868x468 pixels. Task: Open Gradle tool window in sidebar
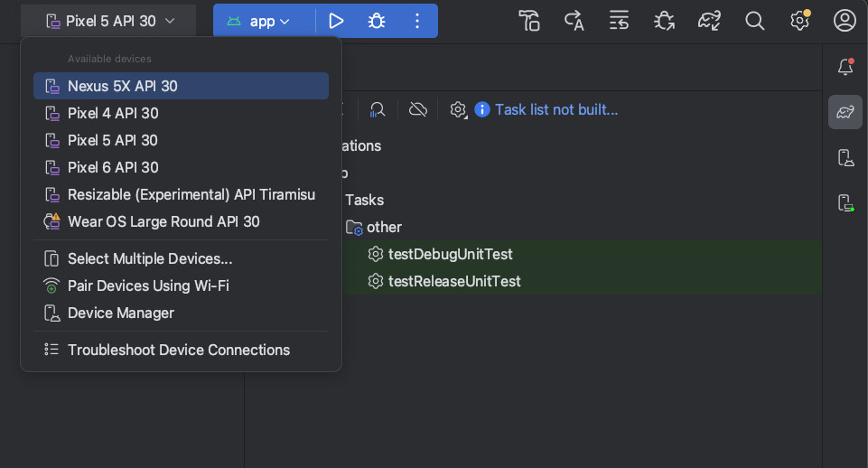845,112
